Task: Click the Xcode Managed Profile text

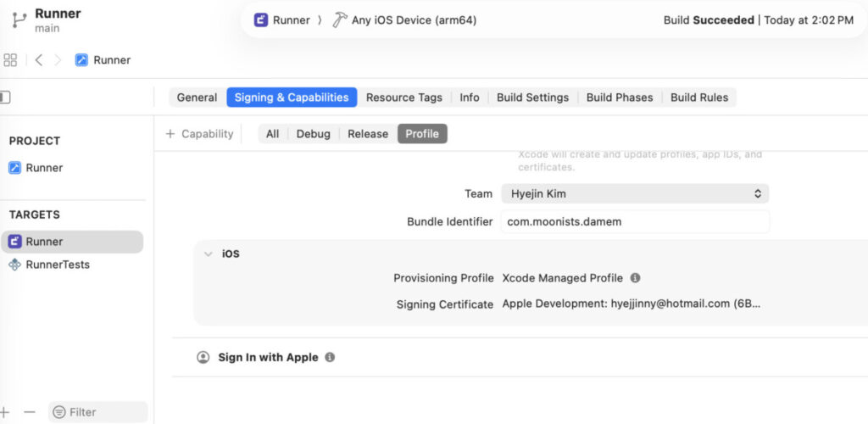Action: click(x=563, y=278)
